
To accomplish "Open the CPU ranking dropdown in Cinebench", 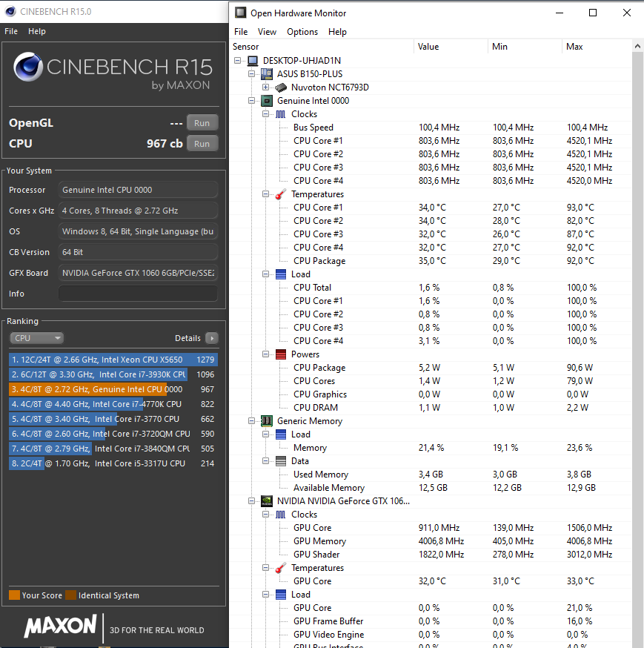I will click(x=36, y=338).
